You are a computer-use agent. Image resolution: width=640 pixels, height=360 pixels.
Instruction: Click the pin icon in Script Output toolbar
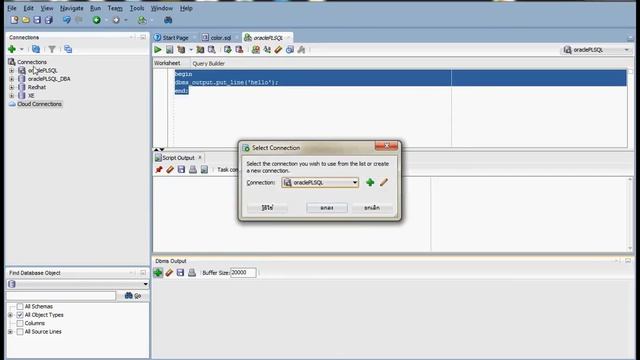click(x=159, y=169)
